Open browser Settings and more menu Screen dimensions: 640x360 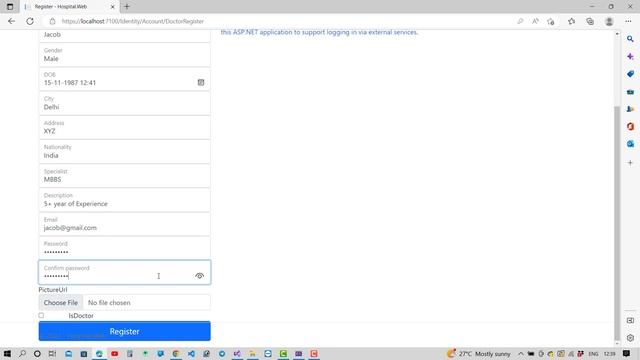[x=628, y=21]
